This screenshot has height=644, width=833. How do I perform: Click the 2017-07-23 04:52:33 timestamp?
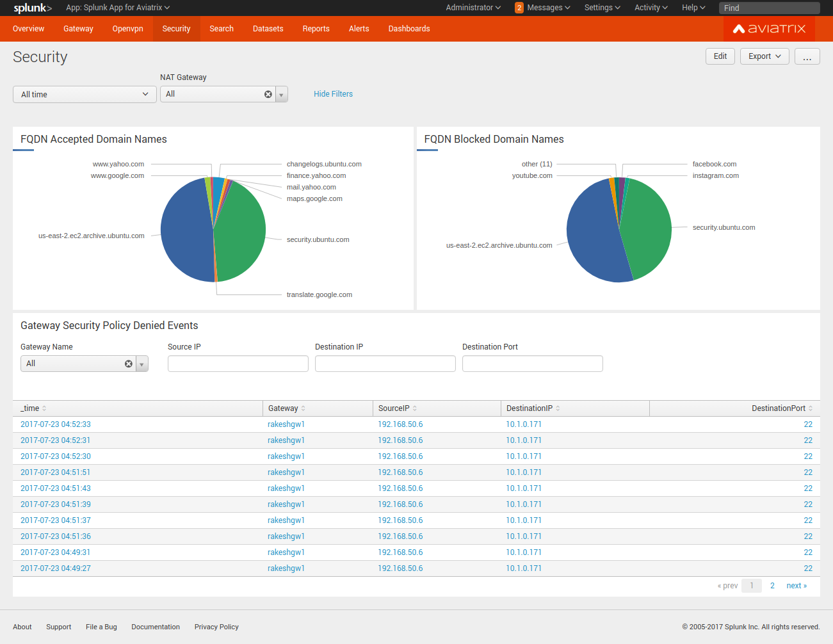coord(56,424)
